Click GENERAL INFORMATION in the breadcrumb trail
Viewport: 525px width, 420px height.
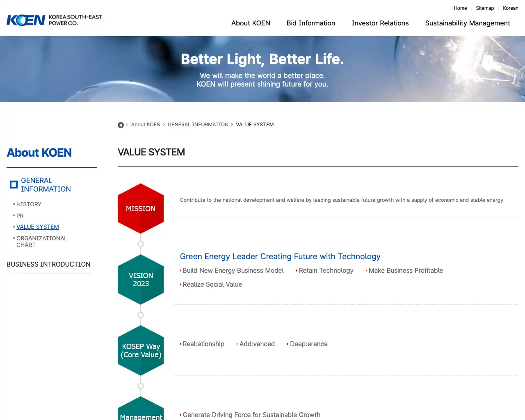tap(198, 125)
